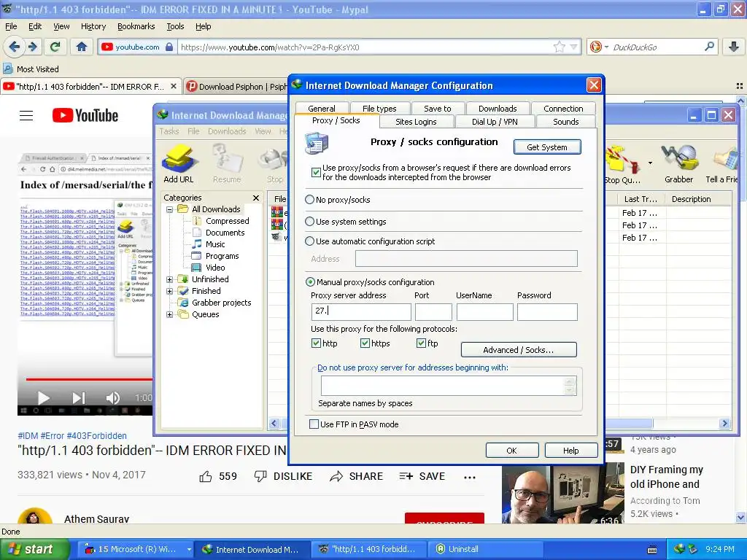Click the Port input field
The height and width of the screenshot is (560, 747).
click(433, 311)
